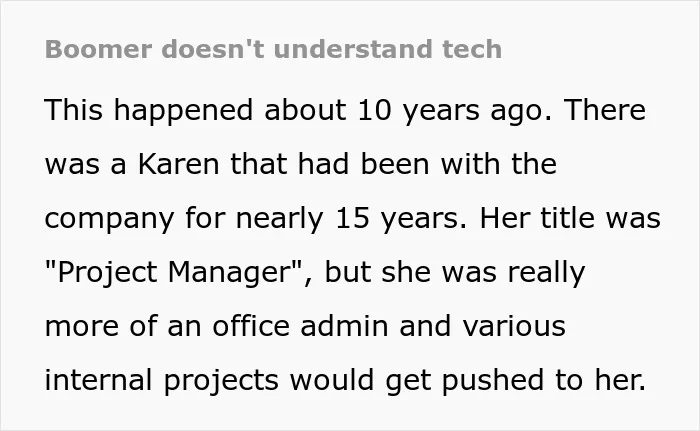Click the word 'company' in the paragraph
700x431 pixels.
[x=109, y=220]
